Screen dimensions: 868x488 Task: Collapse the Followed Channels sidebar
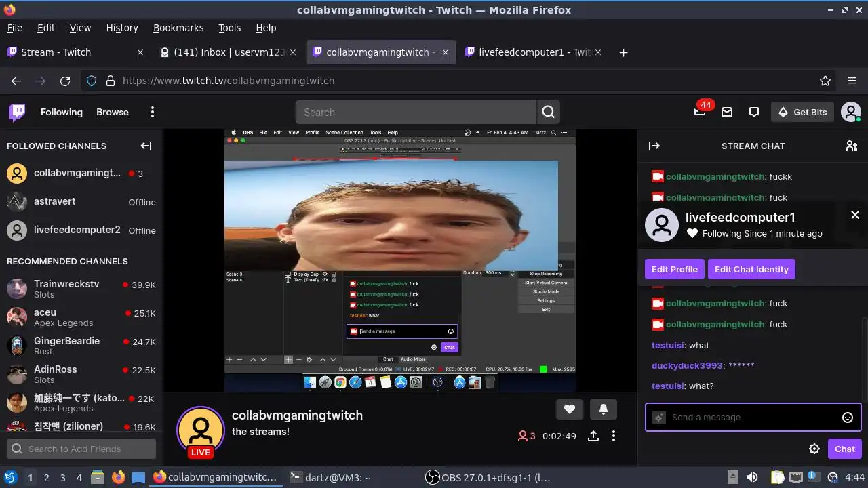tap(146, 146)
